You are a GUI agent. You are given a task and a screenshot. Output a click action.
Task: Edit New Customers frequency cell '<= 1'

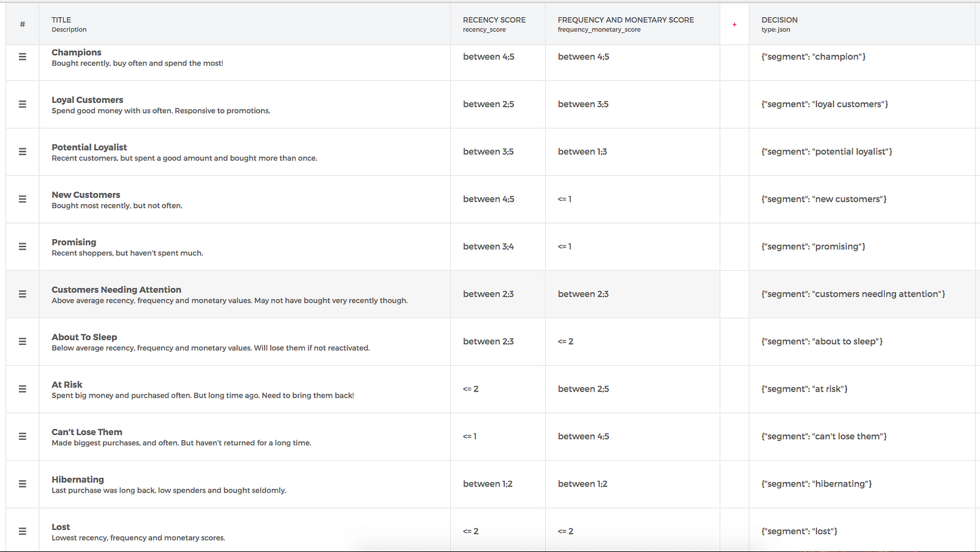pos(565,199)
